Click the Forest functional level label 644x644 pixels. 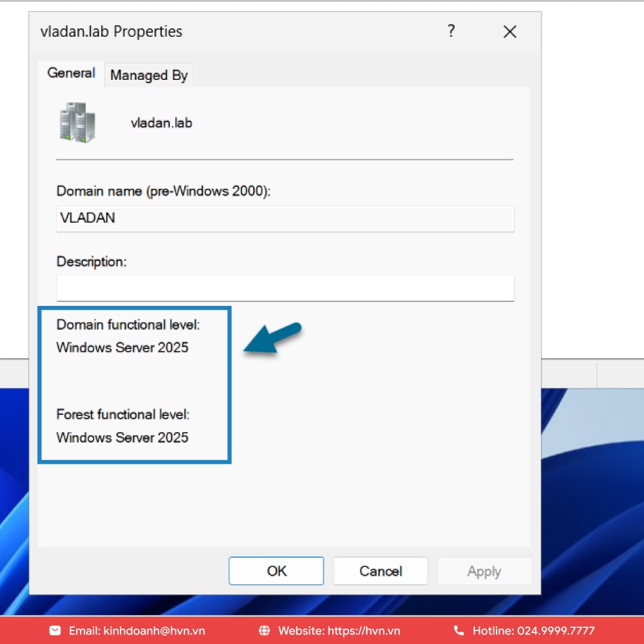click(x=123, y=414)
